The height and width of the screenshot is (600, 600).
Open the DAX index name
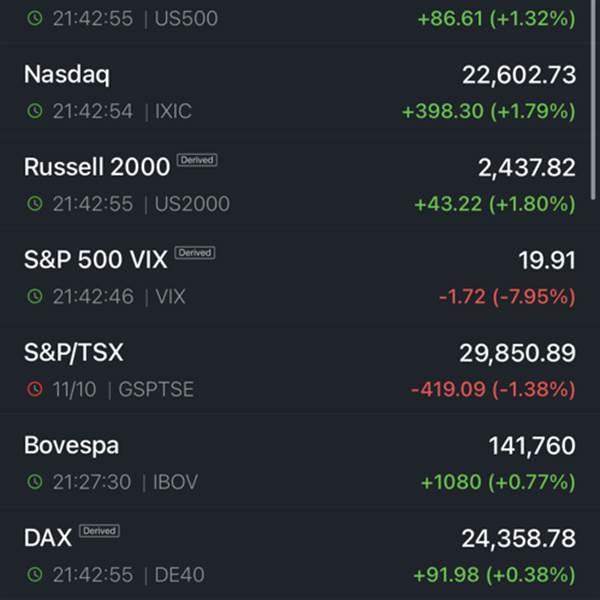pyautogui.click(x=47, y=538)
